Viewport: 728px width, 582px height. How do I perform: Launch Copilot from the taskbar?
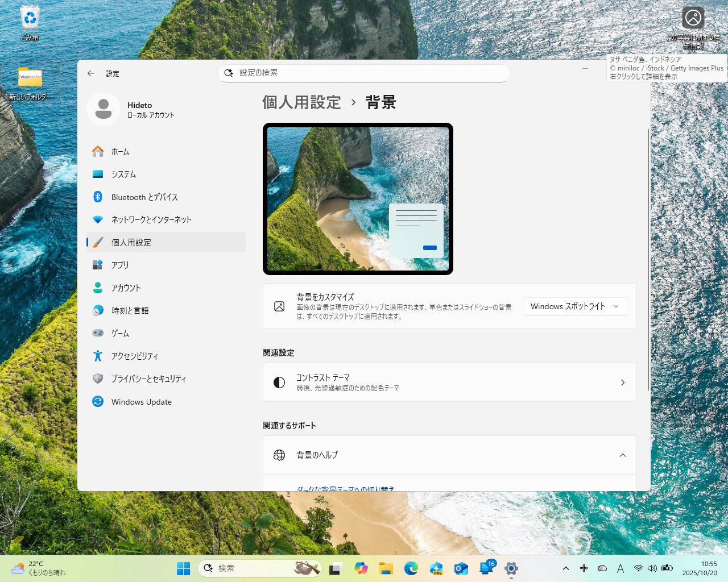pyautogui.click(x=362, y=568)
